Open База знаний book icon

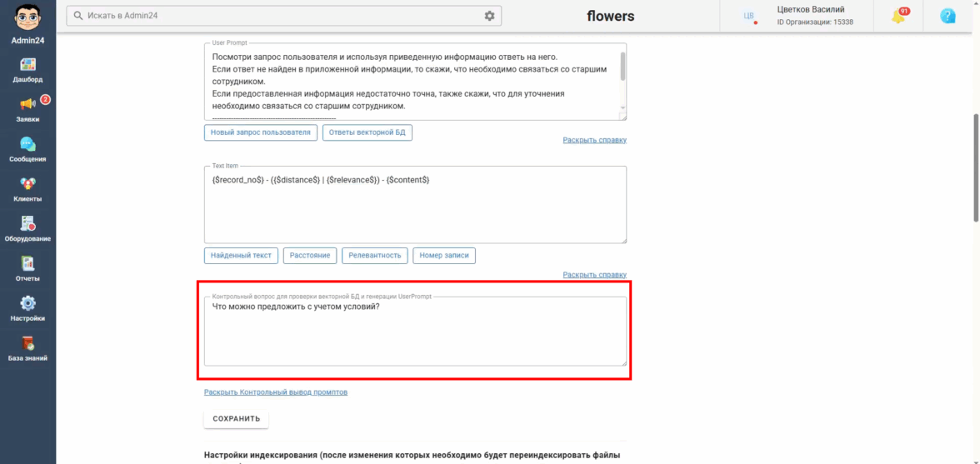27,343
